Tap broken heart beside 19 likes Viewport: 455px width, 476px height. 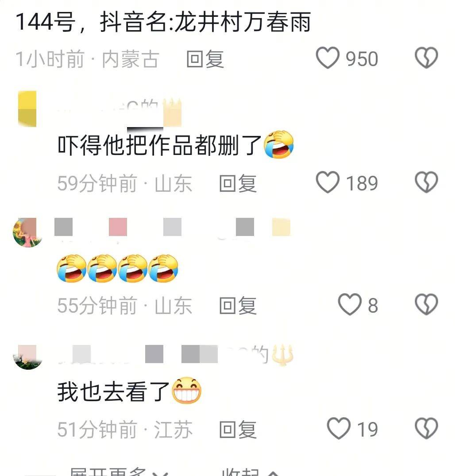427,428
